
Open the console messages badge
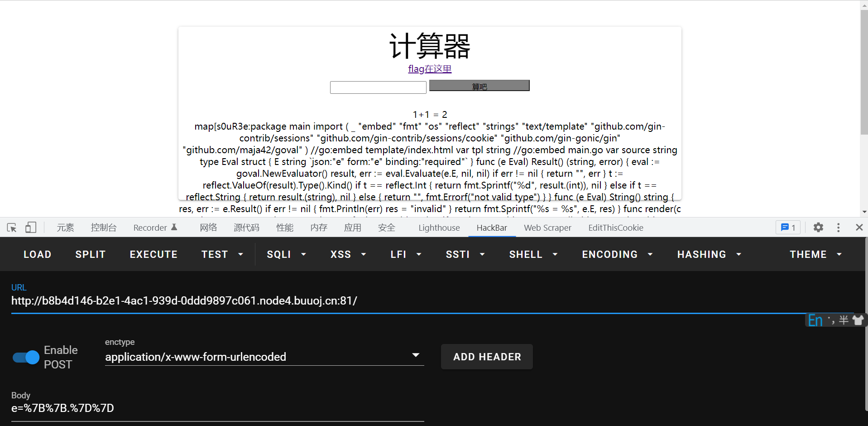(788, 228)
